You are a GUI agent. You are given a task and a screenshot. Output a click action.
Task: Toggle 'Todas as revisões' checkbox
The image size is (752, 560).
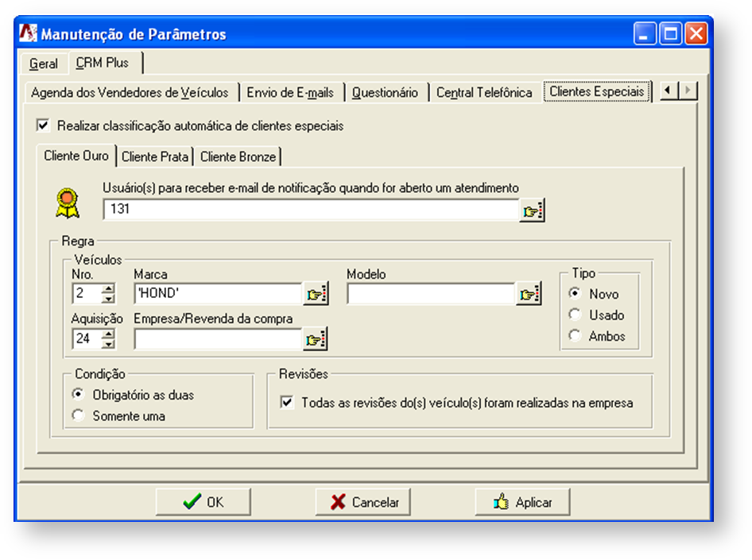point(287,403)
